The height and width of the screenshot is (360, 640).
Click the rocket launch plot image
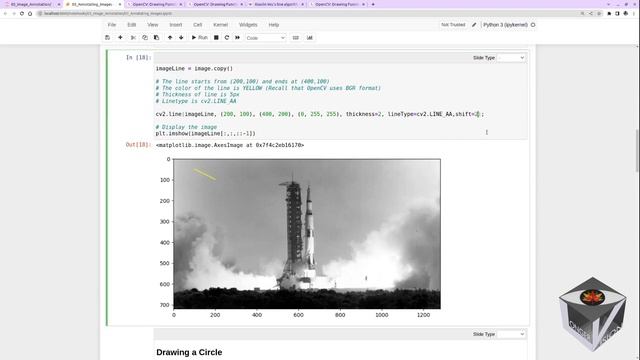tap(307, 234)
